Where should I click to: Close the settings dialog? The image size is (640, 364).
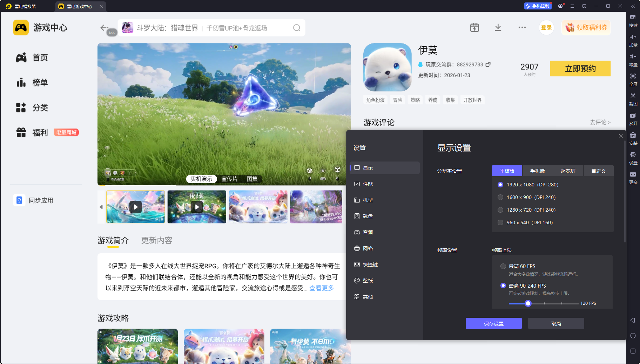point(621,136)
